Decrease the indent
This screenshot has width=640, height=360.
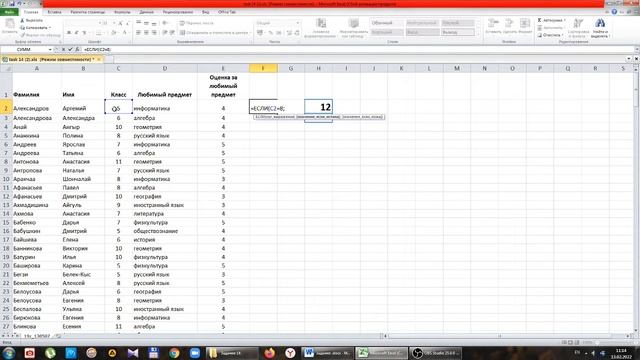(164, 33)
